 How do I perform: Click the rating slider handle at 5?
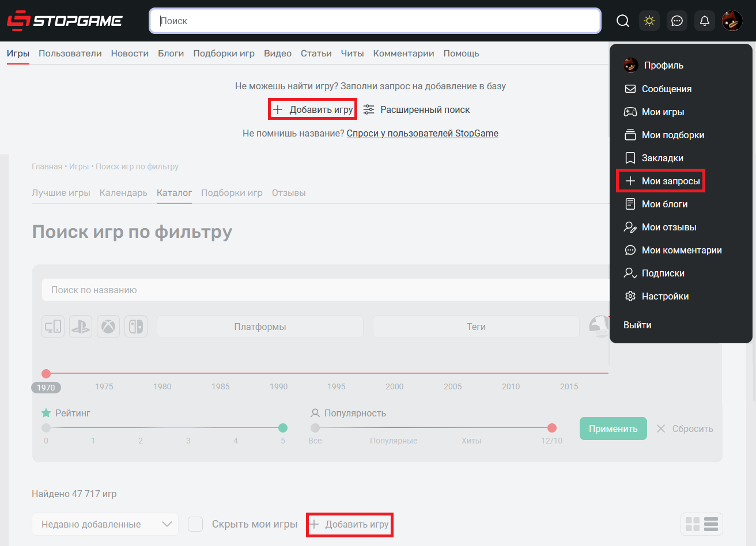tap(283, 428)
